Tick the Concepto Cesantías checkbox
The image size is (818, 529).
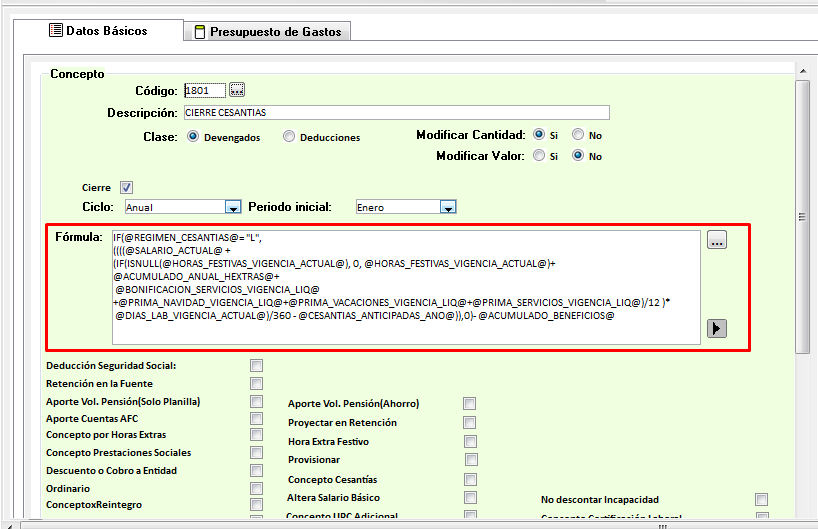pyautogui.click(x=470, y=480)
